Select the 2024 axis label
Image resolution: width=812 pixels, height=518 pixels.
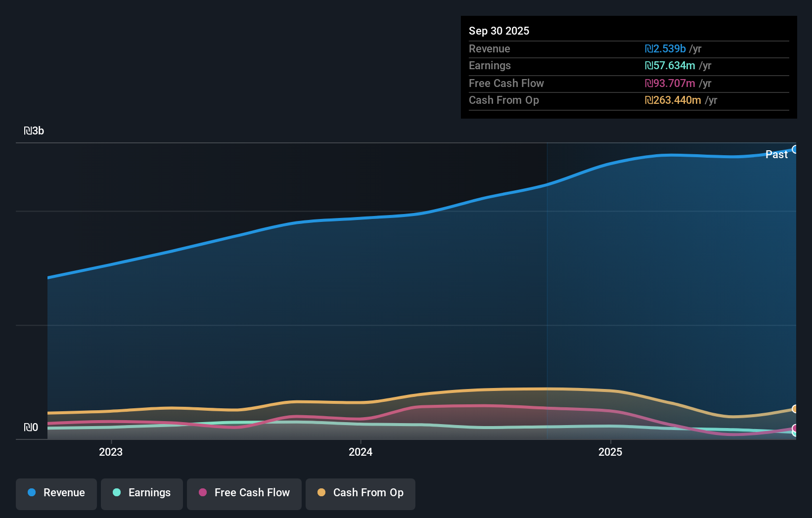(361, 452)
